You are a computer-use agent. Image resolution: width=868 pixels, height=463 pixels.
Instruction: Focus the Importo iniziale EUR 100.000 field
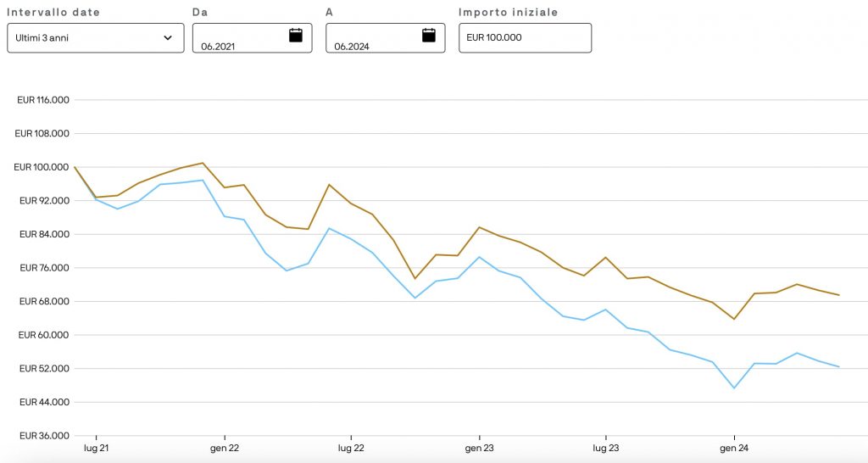pos(525,38)
